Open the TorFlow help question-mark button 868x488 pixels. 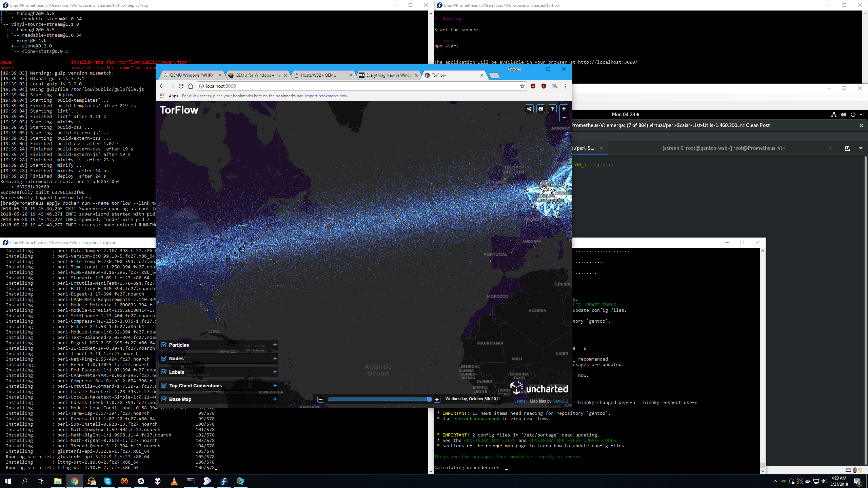tap(552, 109)
